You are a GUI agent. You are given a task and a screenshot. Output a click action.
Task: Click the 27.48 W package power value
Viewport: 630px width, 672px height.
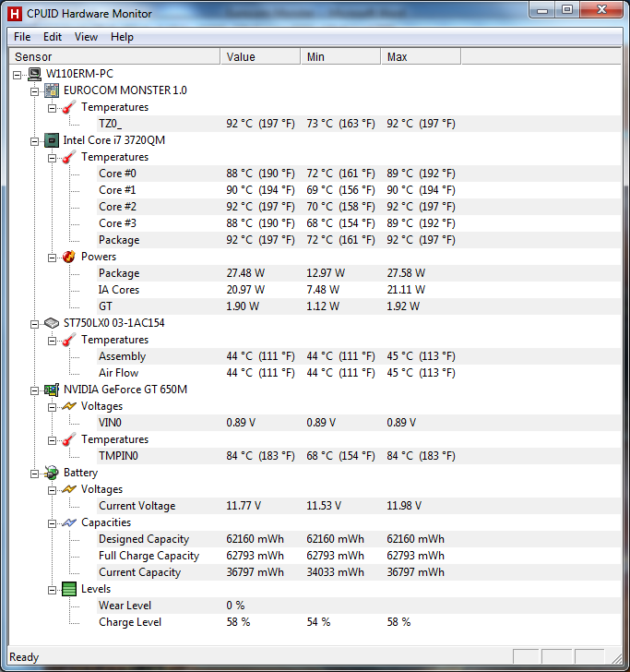point(246,273)
